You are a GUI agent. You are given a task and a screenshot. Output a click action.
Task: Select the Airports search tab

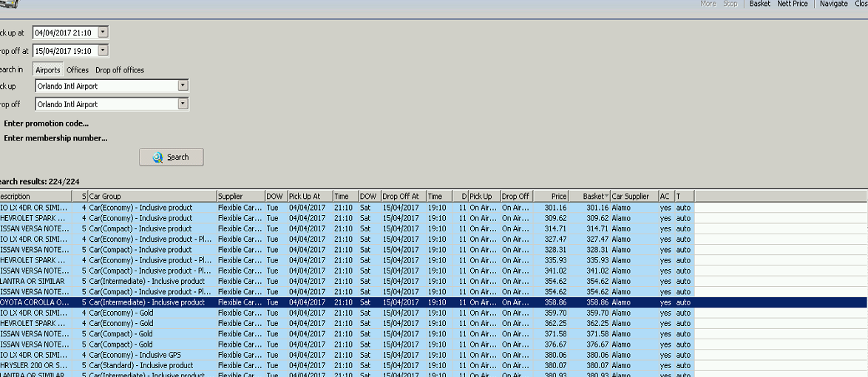point(48,70)
